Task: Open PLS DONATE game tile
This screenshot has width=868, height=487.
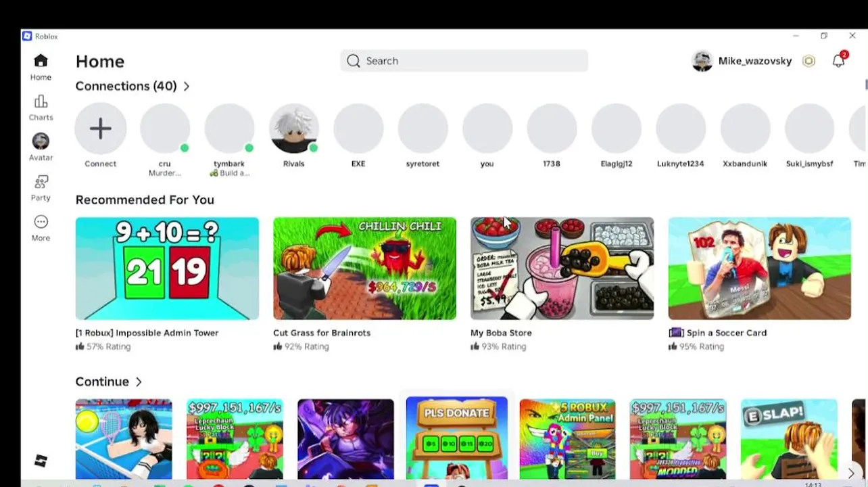Action: point(456,438)
